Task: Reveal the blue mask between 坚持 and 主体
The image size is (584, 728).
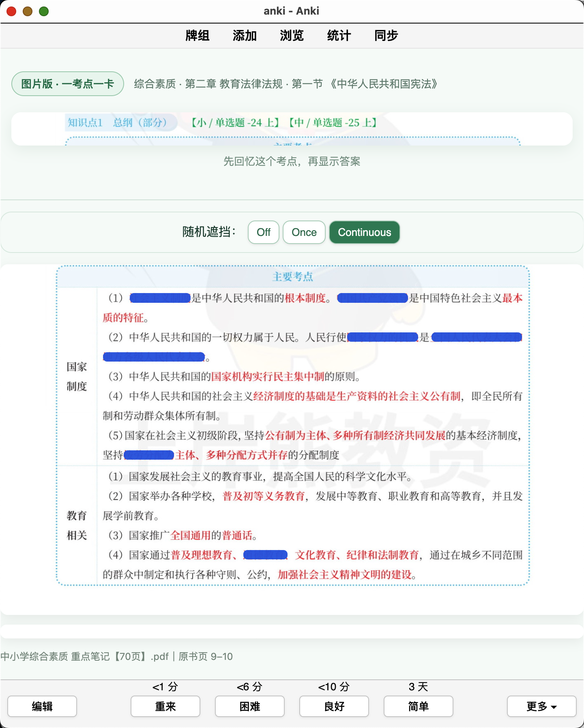Action: click(149, 455)
